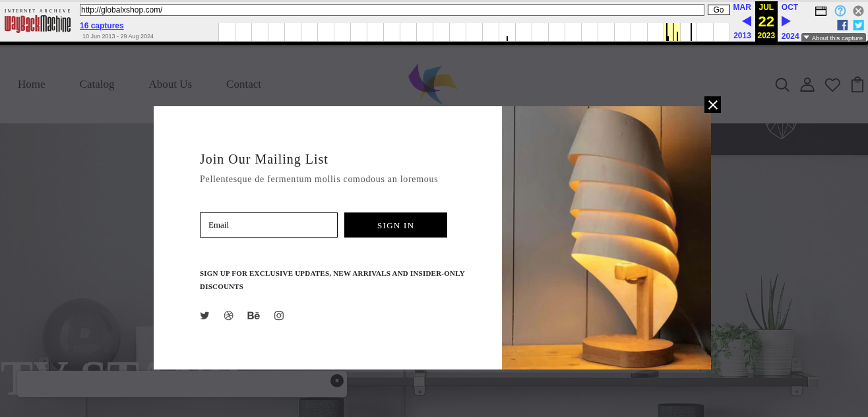Click the lamp image in the popup
Image resolution: width=868 pixels, height=417 pixels.
point(606,238)
